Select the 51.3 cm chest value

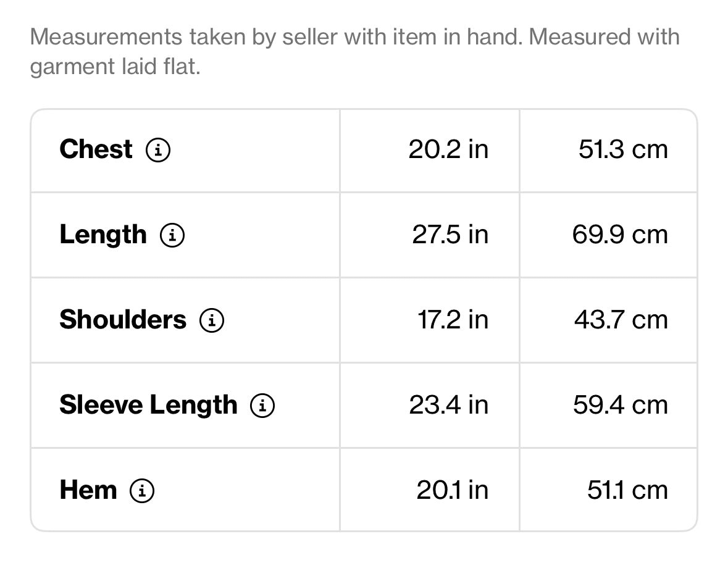coord(623,149)
